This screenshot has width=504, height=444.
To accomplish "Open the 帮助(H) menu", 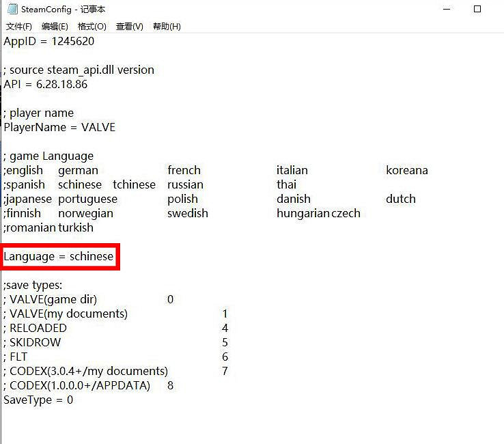I will point(167,27).
